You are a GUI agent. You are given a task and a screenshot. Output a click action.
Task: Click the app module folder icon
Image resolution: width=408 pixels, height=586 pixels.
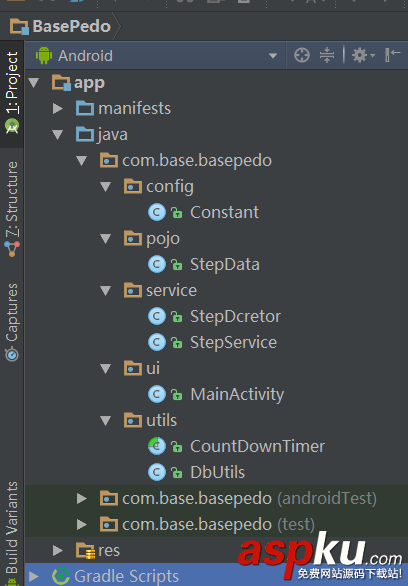point(61,83)
